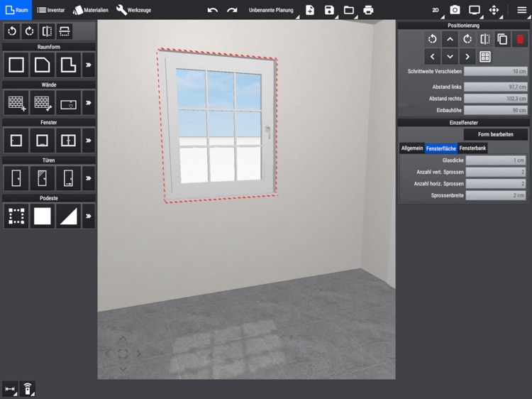Adjust the Schrittweite Verschieben slider
532x399 pixels.
[x=496, y=71]
